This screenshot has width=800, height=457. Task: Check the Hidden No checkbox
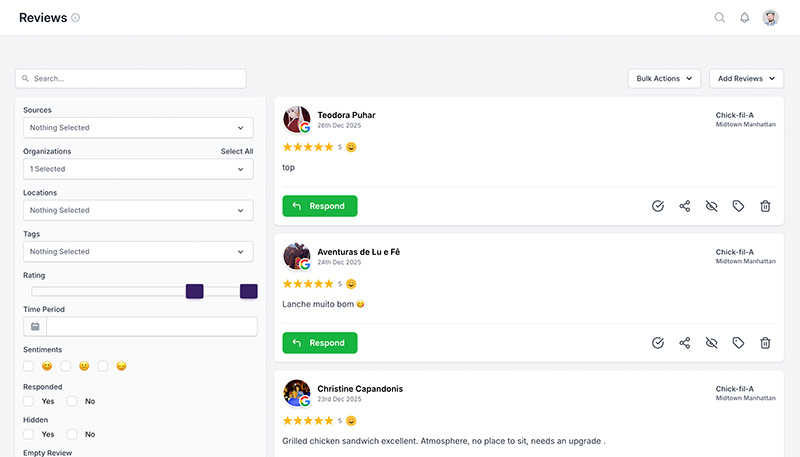pos(72,434)
